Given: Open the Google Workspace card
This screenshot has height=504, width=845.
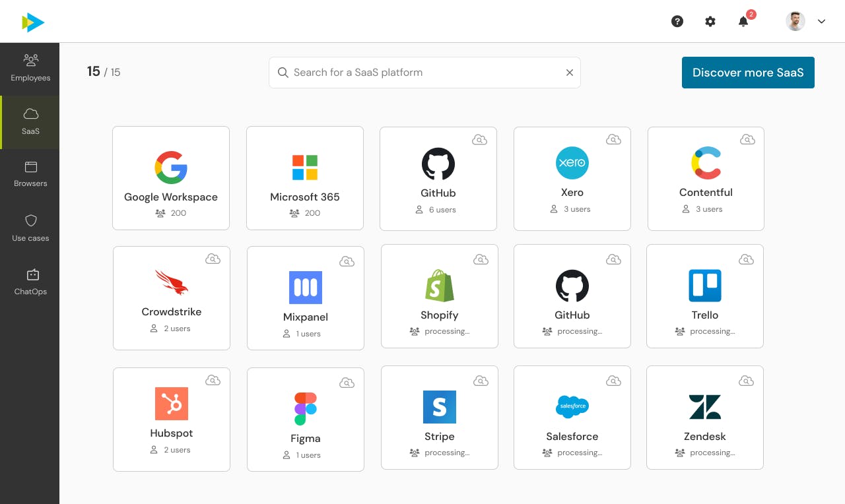Looking at the screenshot, I should tap(171, 178).
